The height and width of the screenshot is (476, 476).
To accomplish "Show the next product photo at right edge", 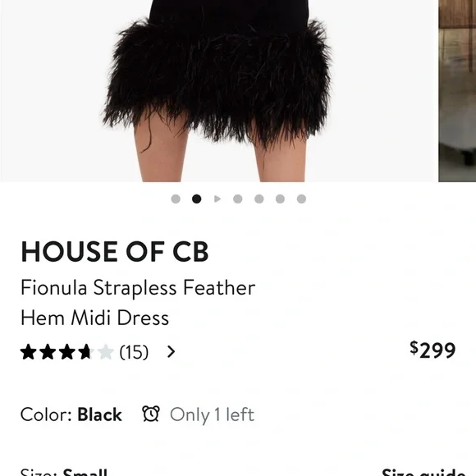I will (457, 91).
